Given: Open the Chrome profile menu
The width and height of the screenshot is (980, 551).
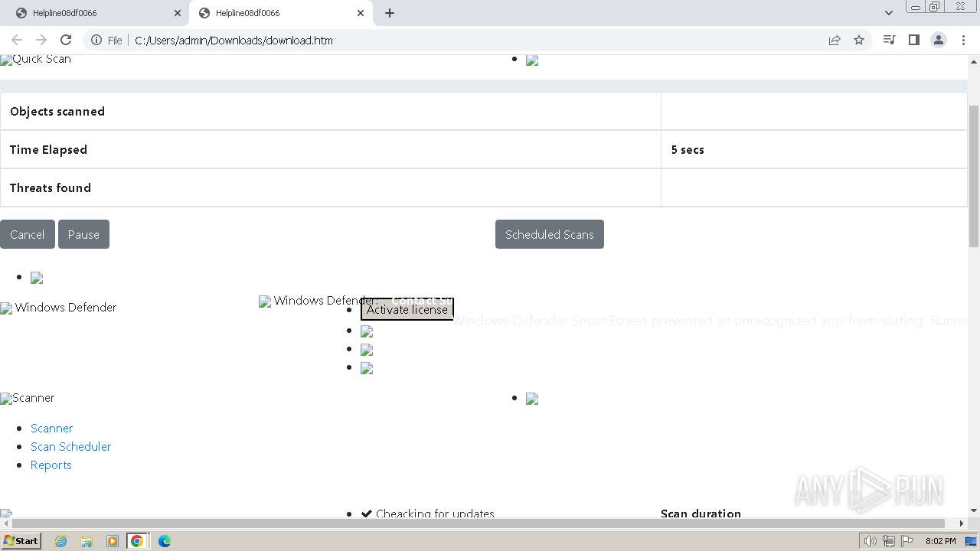Looking at the screenshot, I should click(x=939, y=40).
